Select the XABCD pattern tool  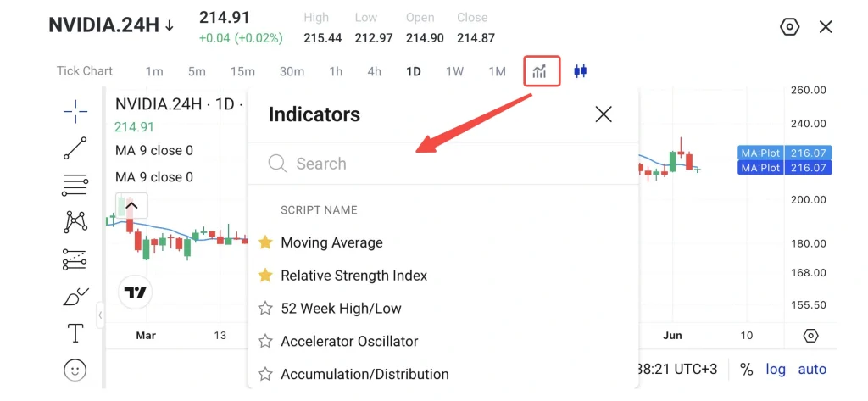pos(75,222)
